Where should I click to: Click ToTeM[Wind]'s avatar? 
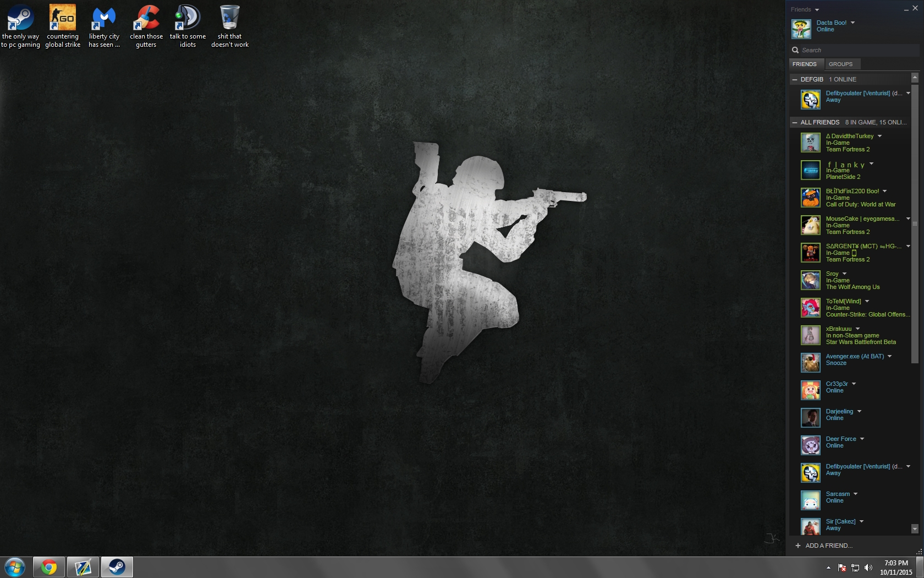coord(811,308)
